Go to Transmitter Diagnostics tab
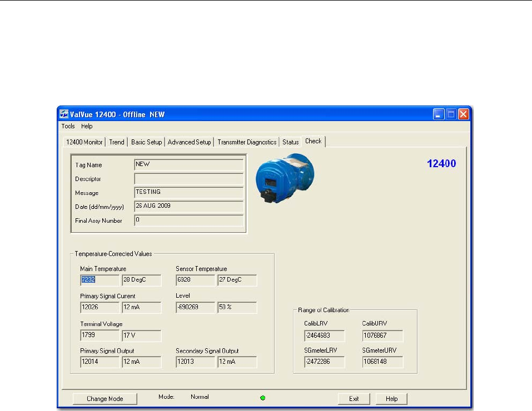Viewport: 532px width, 411px height. point(247,142)
